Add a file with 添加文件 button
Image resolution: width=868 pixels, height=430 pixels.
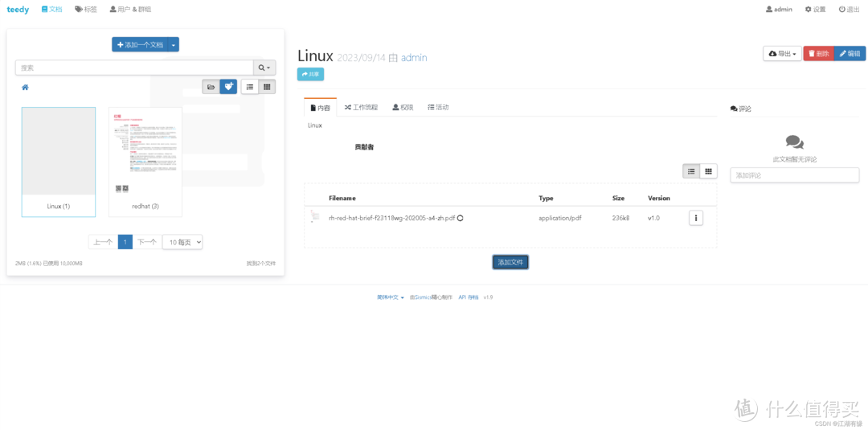pos(510,262)
